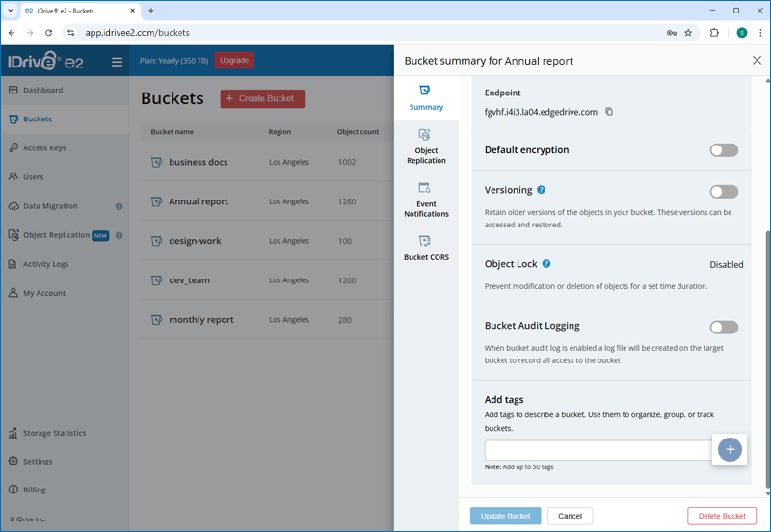Add tag using the blue plus button
771x532 pixels.
coord(730,449)
